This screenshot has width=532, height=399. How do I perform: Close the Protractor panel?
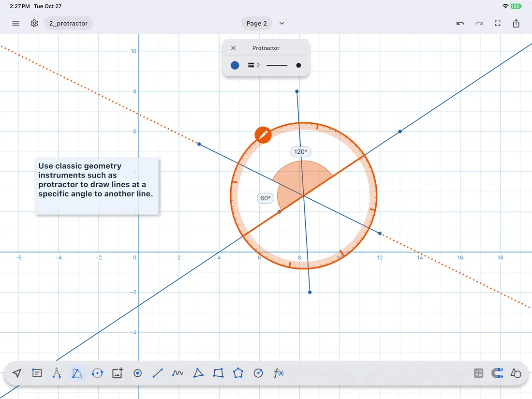(234, 48)
